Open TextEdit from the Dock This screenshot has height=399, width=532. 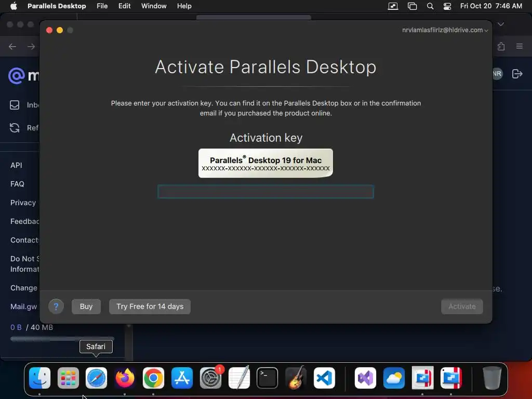tap(239, 378)
